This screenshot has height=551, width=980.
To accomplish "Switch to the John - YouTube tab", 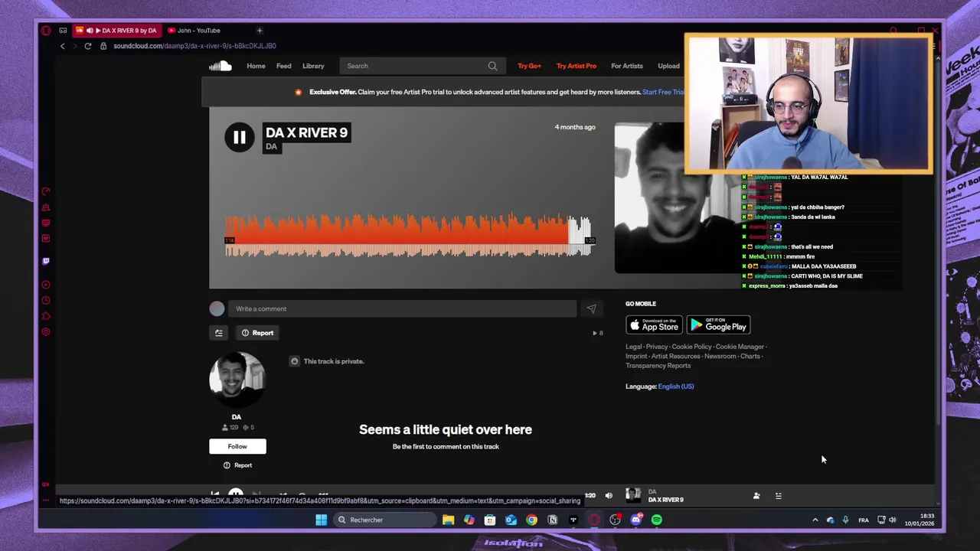I will (199, 31).
